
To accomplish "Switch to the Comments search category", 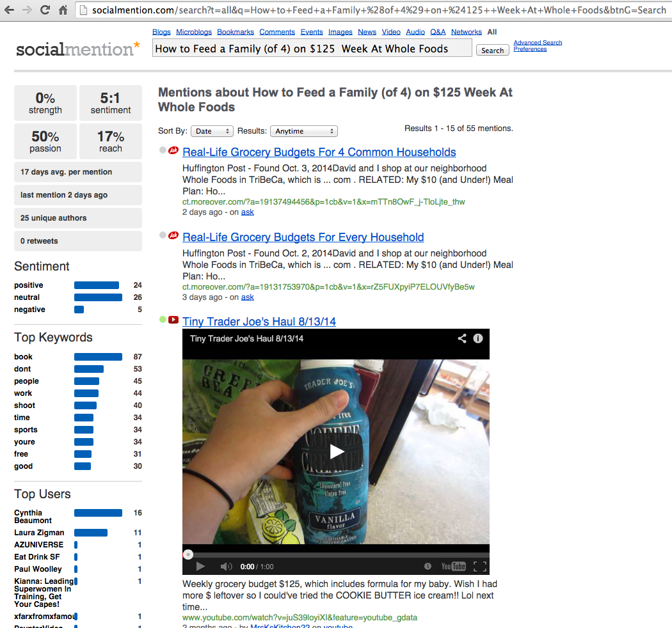I will click(x=277, y=32).
